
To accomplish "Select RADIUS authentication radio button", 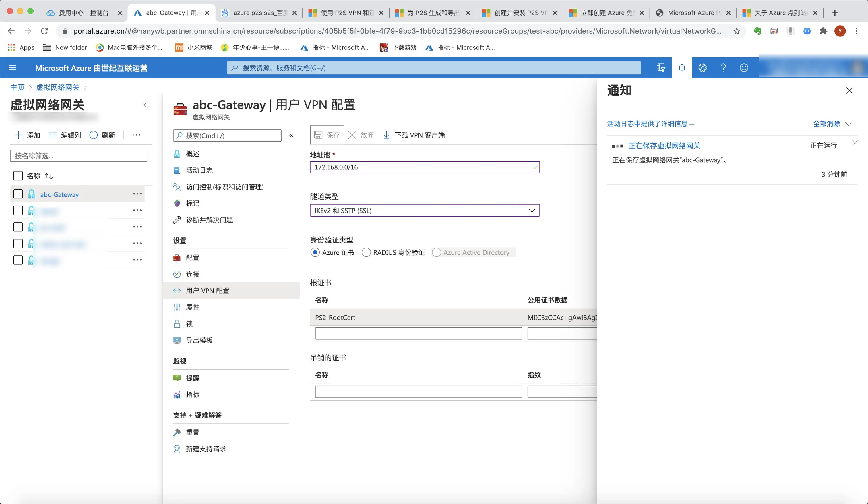I will 366,252.
